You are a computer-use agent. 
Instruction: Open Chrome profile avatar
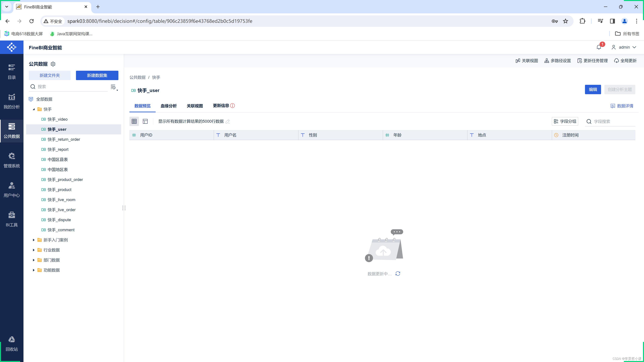[625, 21]
